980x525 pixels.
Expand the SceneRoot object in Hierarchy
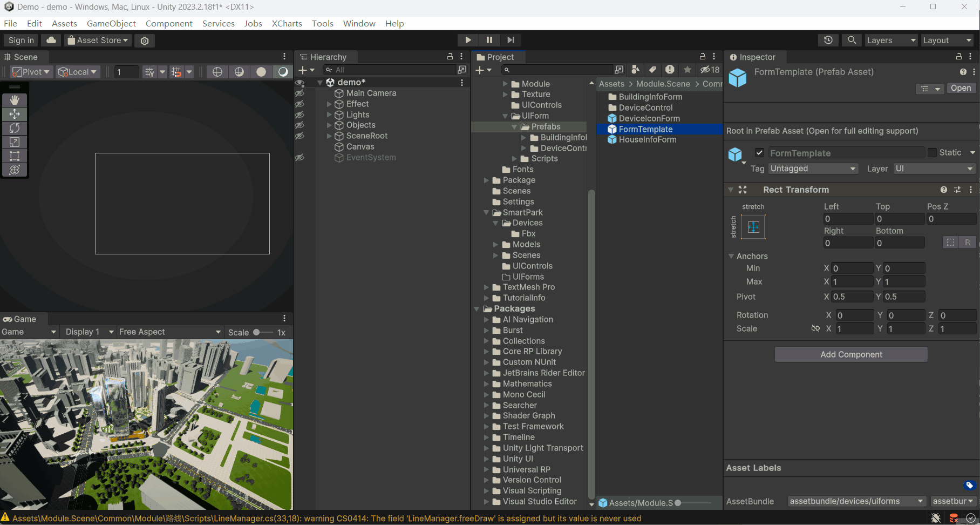tap(329, 136)
